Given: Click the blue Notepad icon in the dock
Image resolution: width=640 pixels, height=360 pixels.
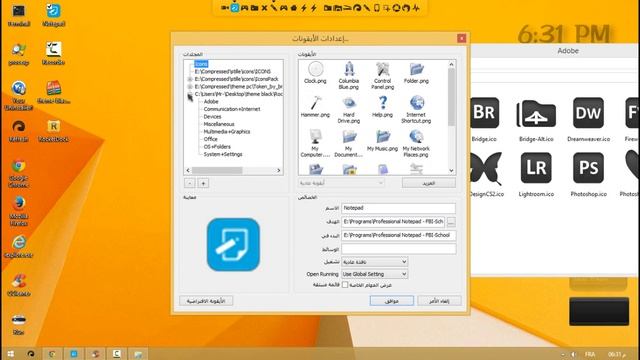Looking at the screenshot, I should [235, 8].
